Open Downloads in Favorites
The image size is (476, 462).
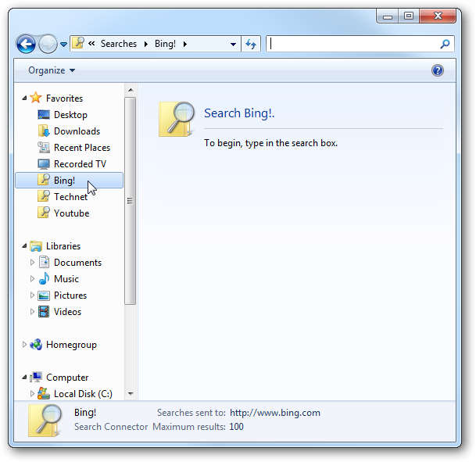point(77,131)
